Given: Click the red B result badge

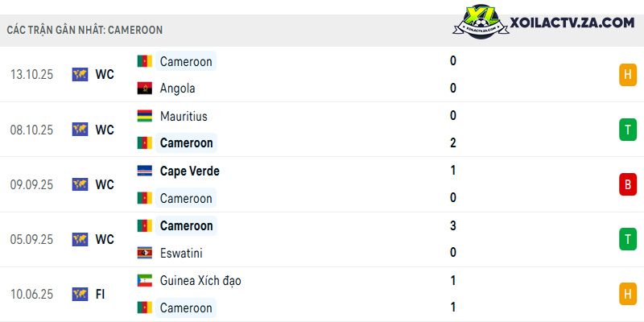Looking at the screenshot, I should tap(628, 184).
